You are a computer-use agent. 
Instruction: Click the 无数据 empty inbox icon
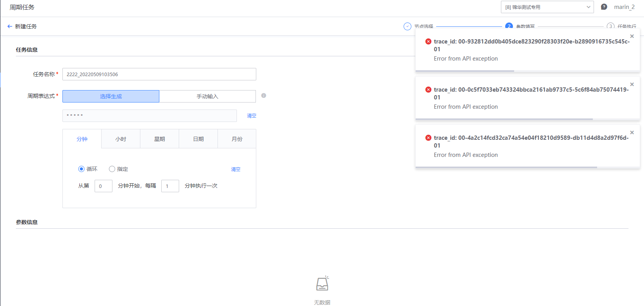coord(322,283)
